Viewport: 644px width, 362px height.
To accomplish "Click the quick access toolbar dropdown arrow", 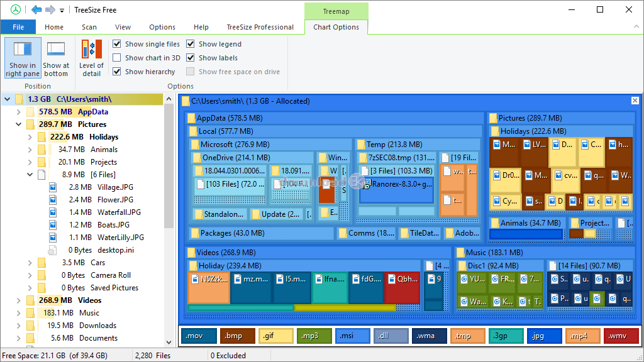I will [x=62, y=10].
